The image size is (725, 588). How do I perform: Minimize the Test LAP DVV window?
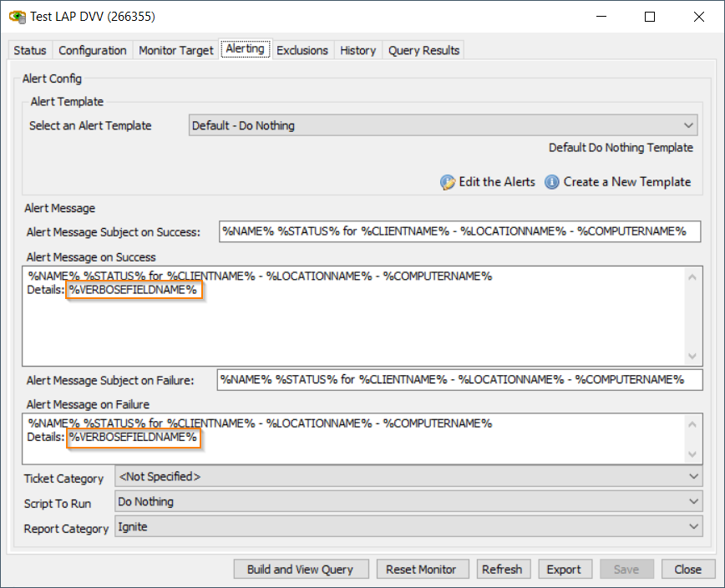click(x=601, y=17)
